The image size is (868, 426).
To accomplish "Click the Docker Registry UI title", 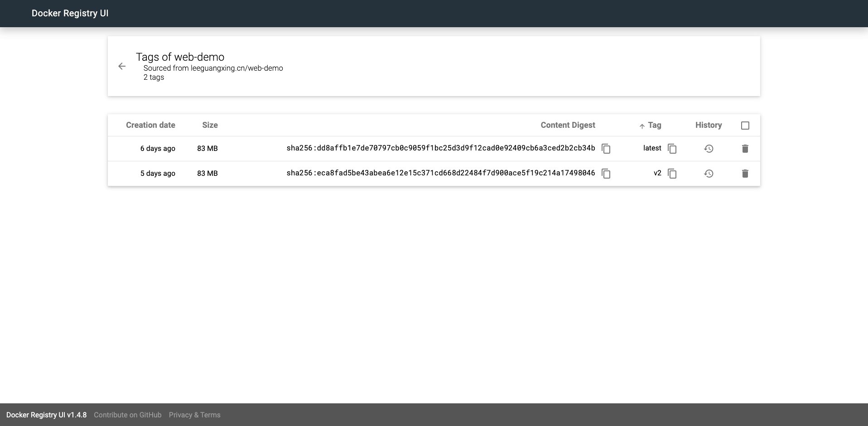I will 70,13.
